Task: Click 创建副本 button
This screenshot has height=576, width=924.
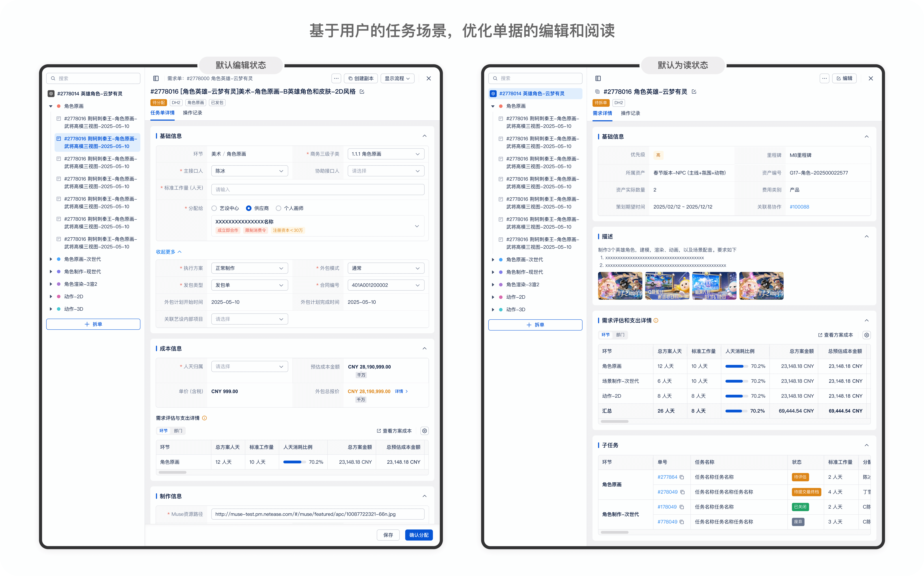Action: click(361, 78)
